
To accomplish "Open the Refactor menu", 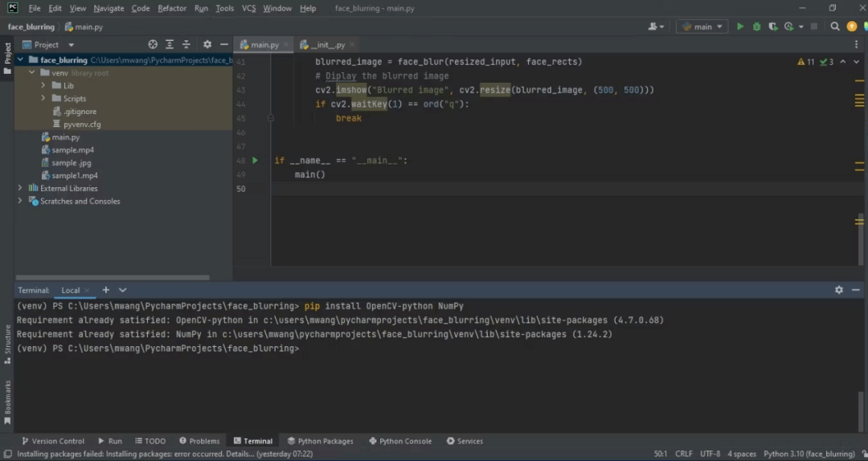I will click(x=172, y=8).
